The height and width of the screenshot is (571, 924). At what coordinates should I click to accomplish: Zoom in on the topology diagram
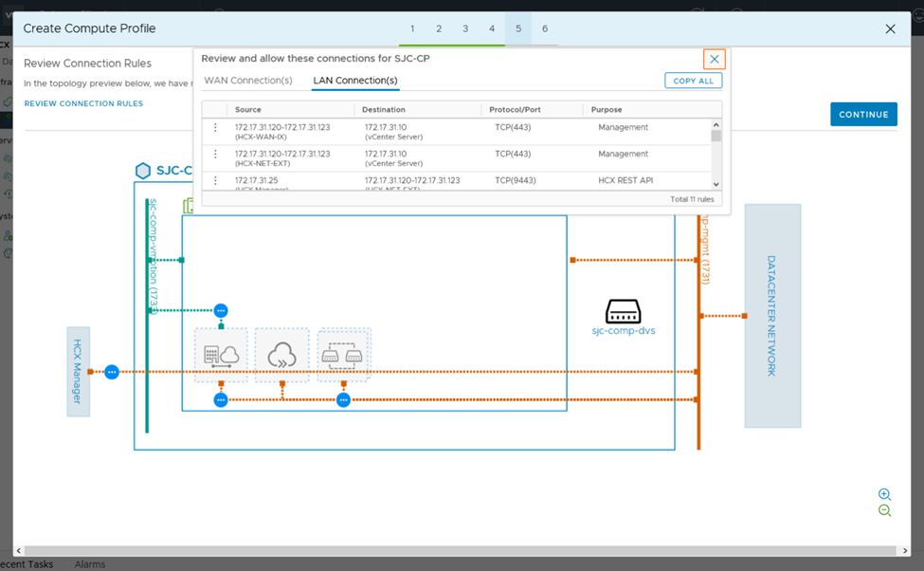click(x=884, y=494)
